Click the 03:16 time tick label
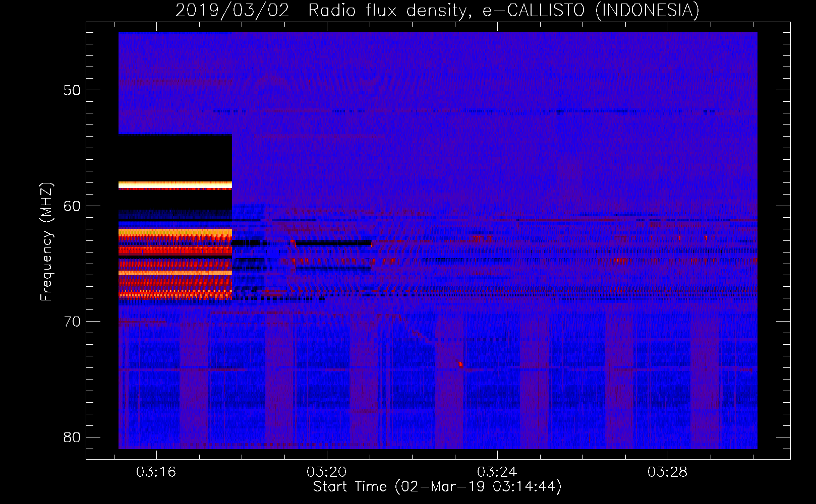The width and height of the screenshot is (816, 504). coord(156,472)
